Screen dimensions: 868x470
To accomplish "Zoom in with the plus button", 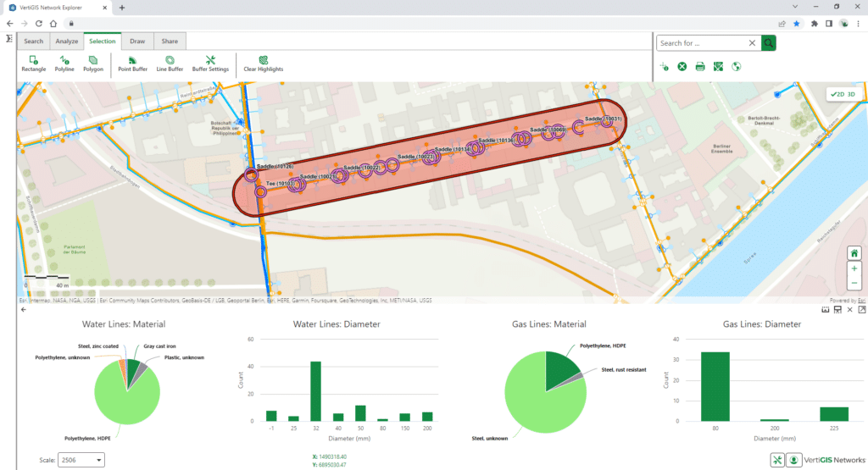I will click(x=854, y=268).
